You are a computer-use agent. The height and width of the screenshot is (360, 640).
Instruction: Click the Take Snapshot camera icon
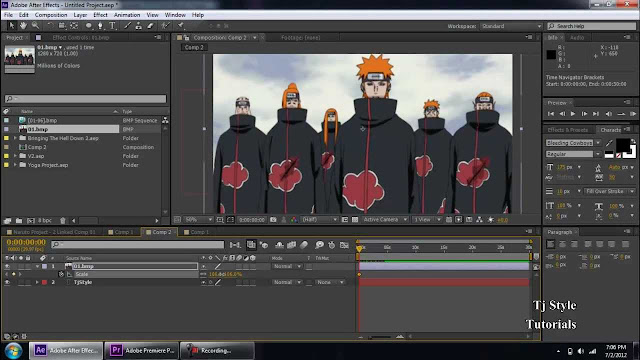click(x=273, y=220)
